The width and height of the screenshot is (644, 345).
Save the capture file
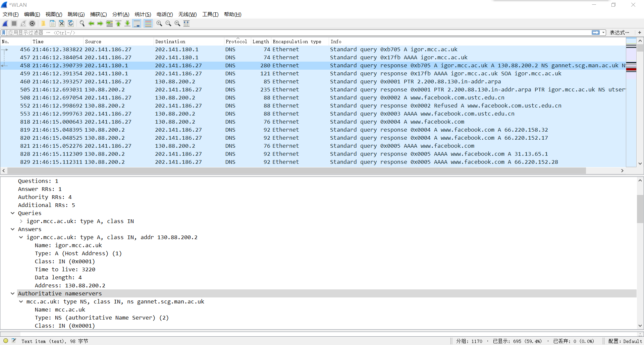53,23
